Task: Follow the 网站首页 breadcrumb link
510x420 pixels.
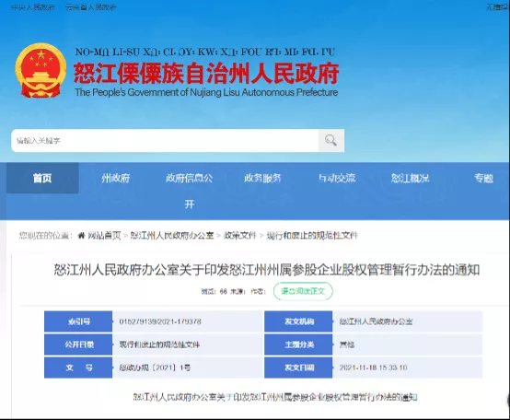Action: coord(104,235)
